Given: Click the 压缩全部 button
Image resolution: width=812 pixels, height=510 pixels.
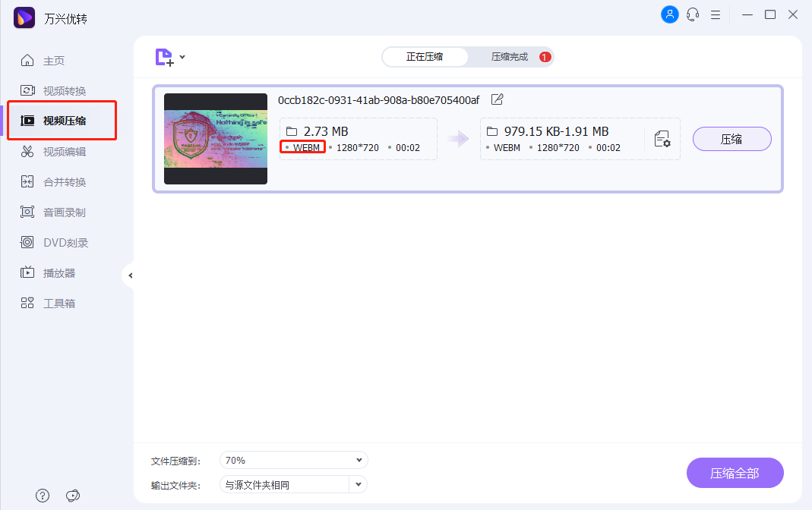Looking at the screenshot, I should coord(735,473).
